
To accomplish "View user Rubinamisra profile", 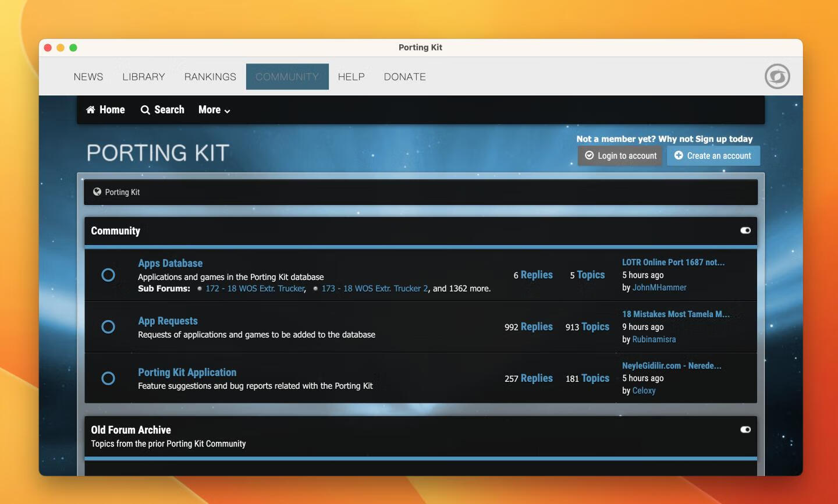I will tap(654, 339).
